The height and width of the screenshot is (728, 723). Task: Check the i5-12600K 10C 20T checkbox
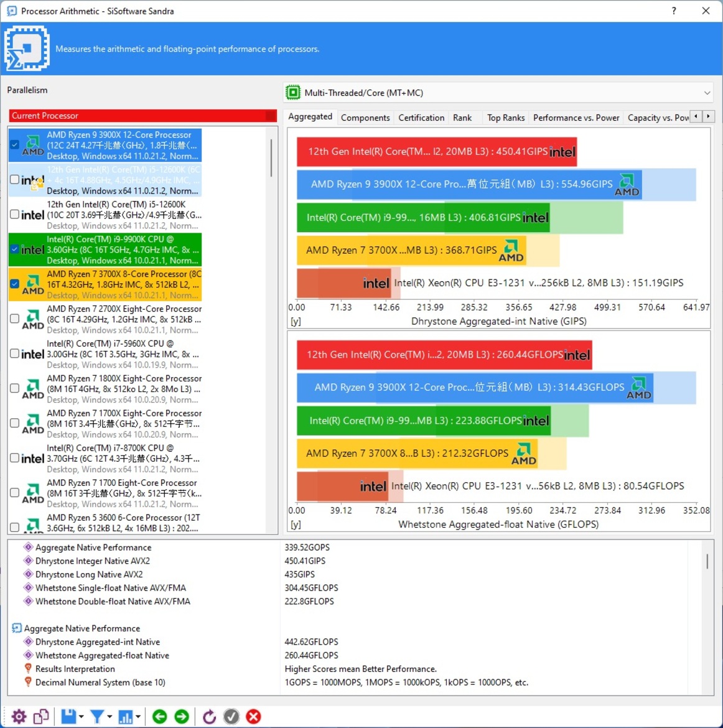point(14,214)
